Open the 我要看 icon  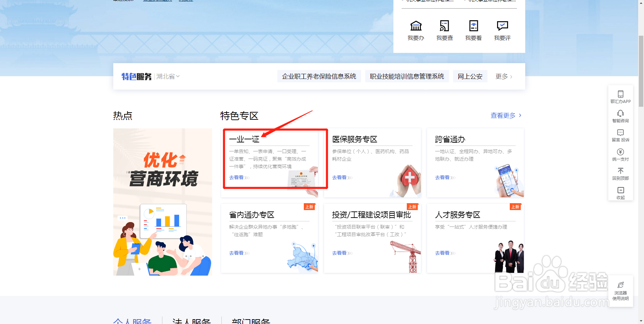tap(473, 30)
